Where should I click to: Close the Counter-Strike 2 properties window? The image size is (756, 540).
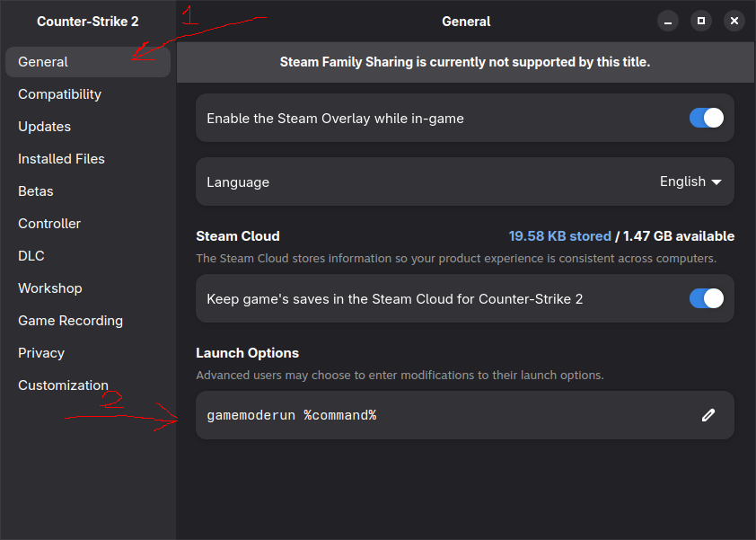pos(734,21)
